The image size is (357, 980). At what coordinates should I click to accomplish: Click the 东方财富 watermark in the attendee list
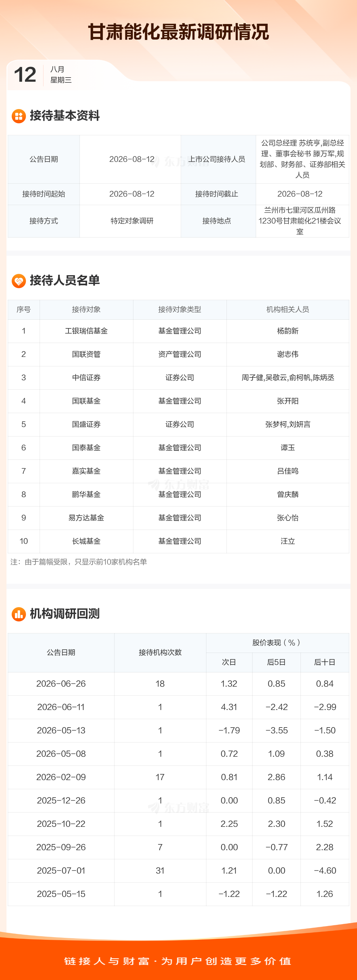[178, 484]
